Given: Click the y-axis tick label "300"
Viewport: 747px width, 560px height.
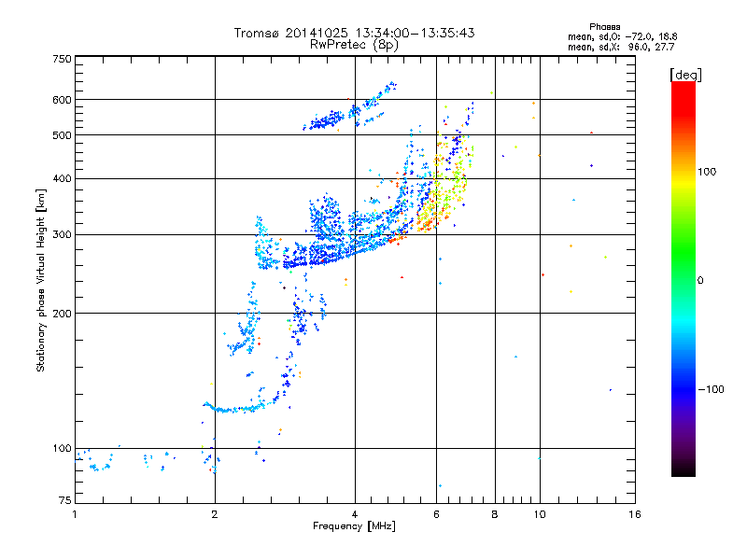Looking at the screenshot, I should point(62,235).
